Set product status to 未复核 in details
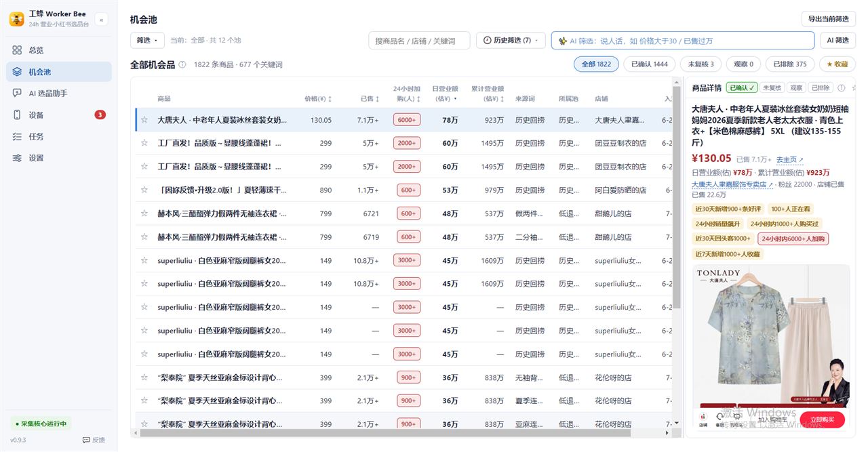 [772, 88]
